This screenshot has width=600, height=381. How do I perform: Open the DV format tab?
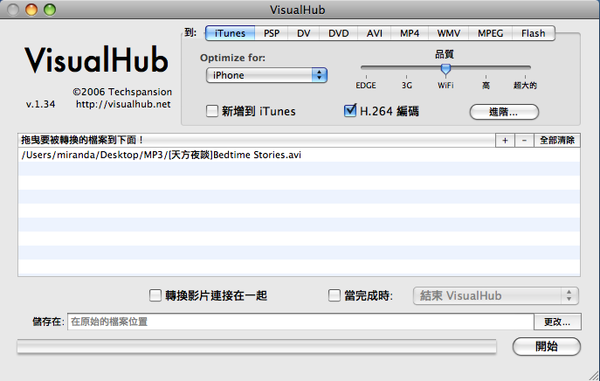(x=303, y=33)
